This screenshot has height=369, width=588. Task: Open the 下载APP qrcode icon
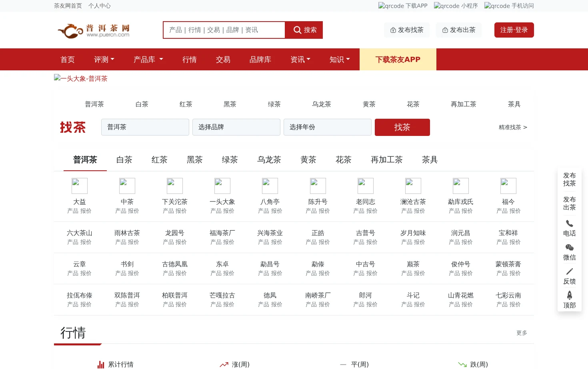[x=390, y=6]
